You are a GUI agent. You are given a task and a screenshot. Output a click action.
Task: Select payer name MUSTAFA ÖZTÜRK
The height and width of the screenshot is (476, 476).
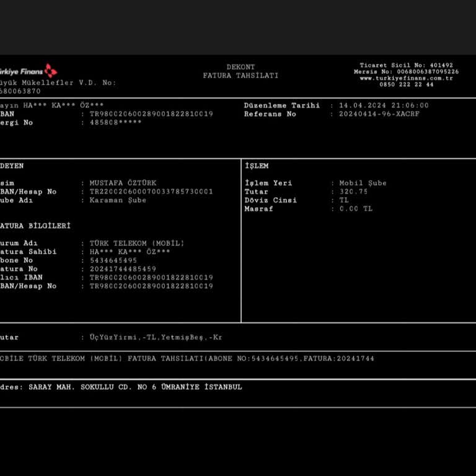pyautogui.click(x=123, y=183)
